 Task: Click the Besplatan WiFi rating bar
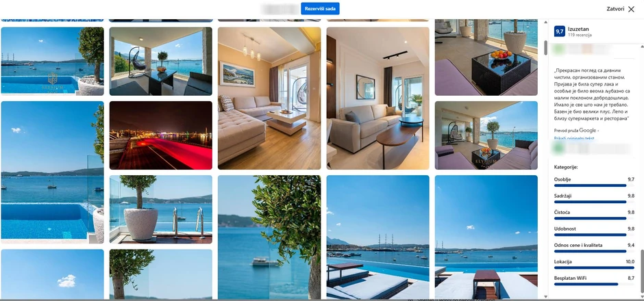pyautogui.click(x=594, y=284)
